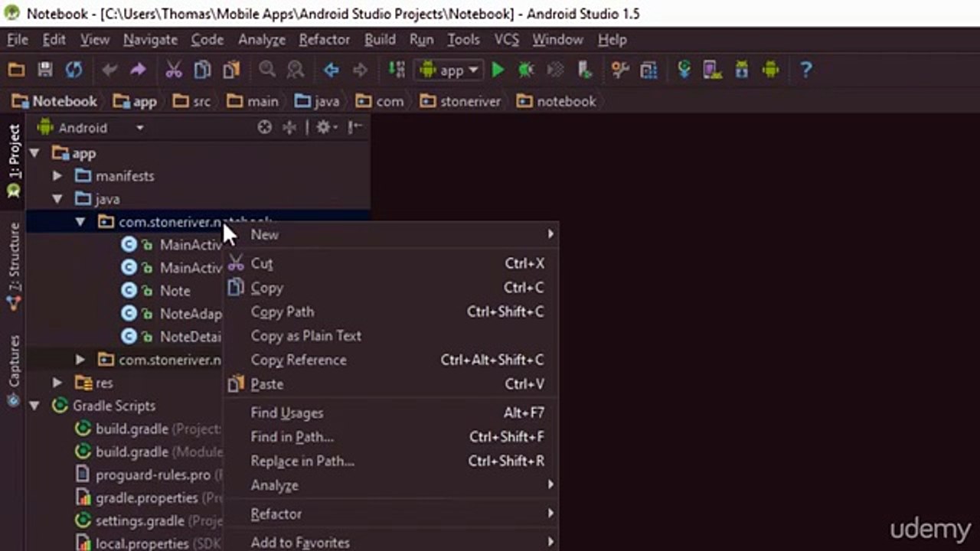Image resolution: width=980 pixels, height=551 pixels.
Task: Open the Analyze submenu in context menu
Action: 390,485
